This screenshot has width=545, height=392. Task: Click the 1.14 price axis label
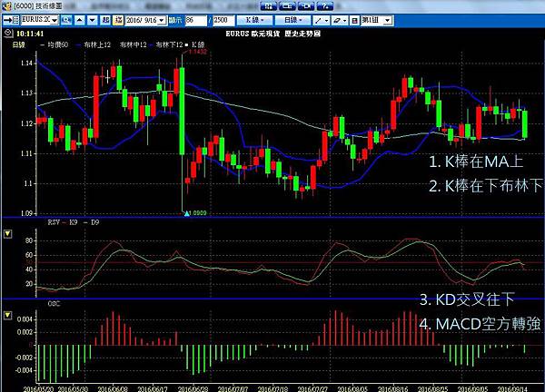(26, 64)
